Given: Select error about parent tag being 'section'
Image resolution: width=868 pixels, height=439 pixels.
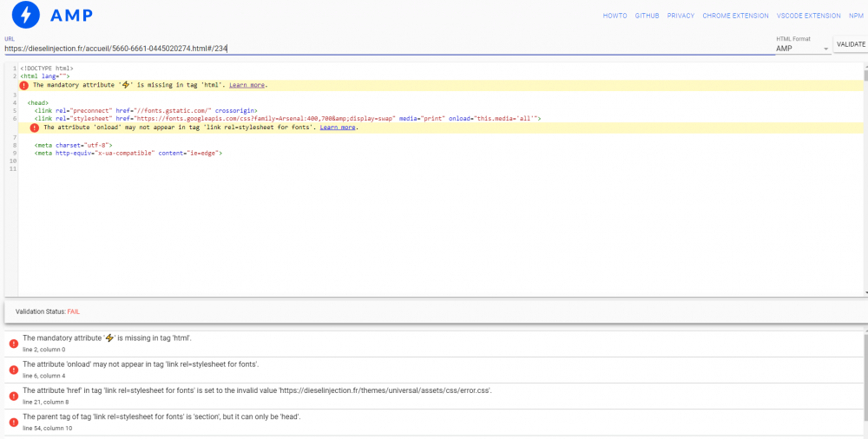Looking at the screenshot, I should click(433, 422).
